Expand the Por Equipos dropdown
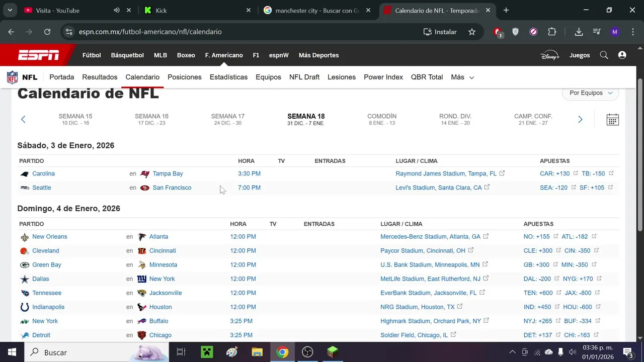Screen dimensions: 644x362 591,93
